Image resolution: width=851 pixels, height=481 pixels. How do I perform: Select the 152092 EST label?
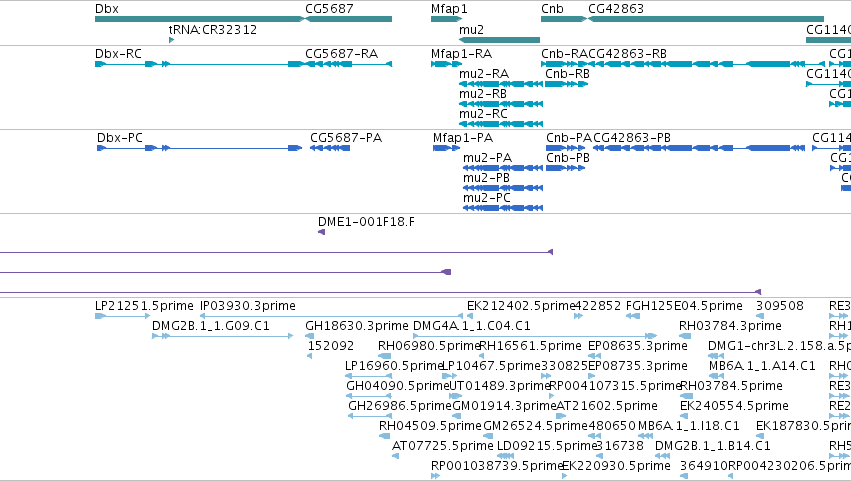pyautogui.click(x=331, y=346)
